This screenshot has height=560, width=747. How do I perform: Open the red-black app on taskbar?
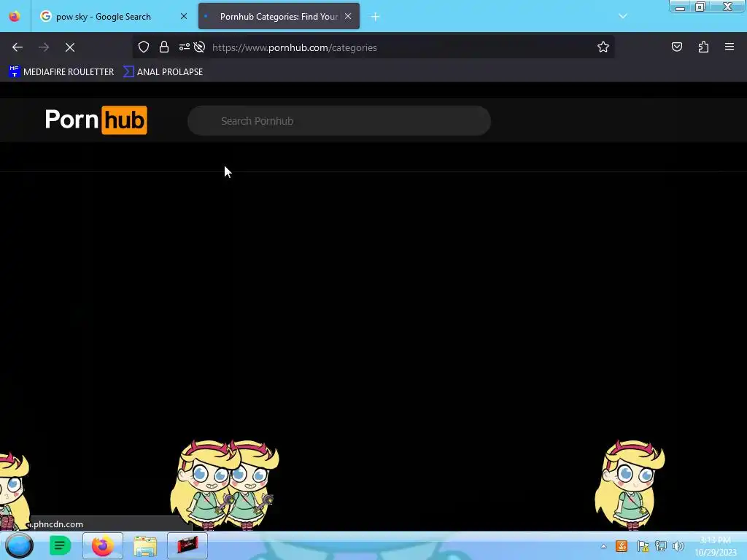[x=187, y=545]
